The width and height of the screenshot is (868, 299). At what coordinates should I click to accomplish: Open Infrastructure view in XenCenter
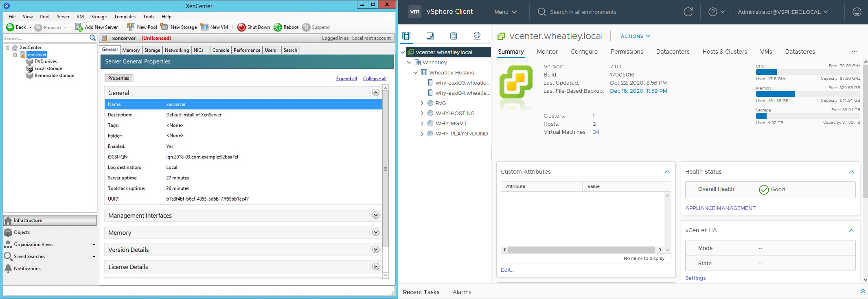click(x=50, y=220)
